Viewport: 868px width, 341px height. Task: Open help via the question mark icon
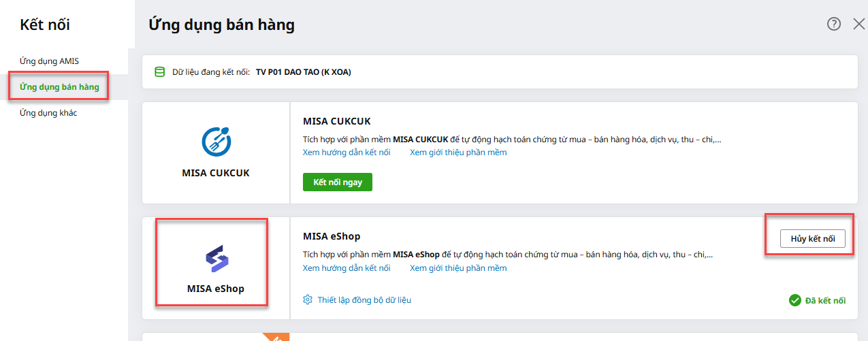click(x=834, y=24)
